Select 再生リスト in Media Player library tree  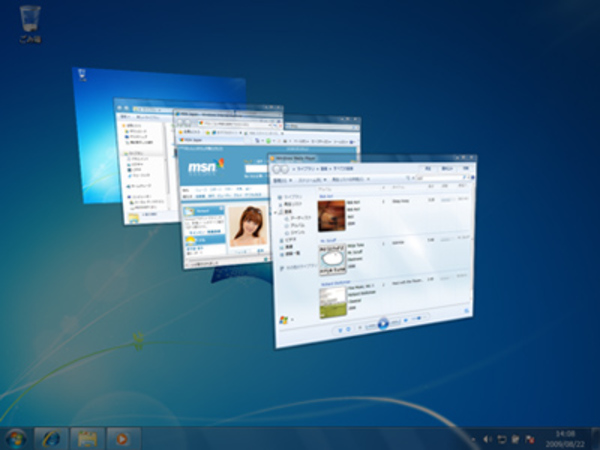tap(292, 204)
